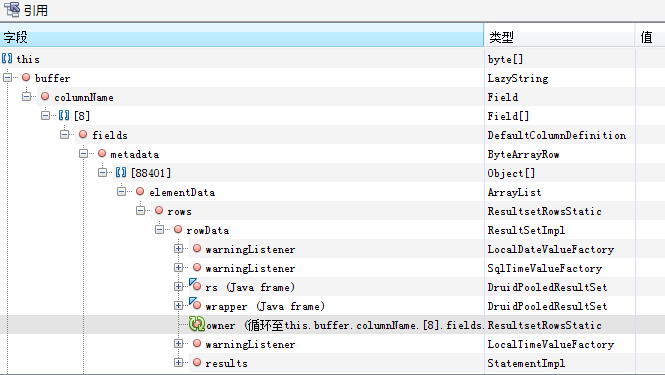Click the LazyString type cell

click(x=559, y=78)
